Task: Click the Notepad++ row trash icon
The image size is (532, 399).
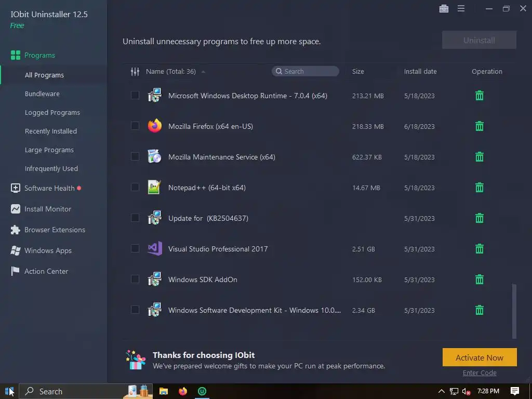Action: [x=479, y=187]
